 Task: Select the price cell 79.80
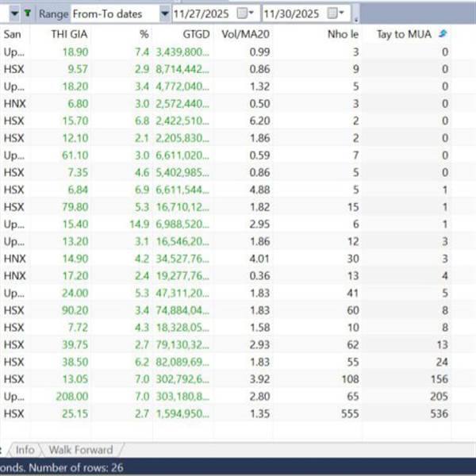click(75, 207)
